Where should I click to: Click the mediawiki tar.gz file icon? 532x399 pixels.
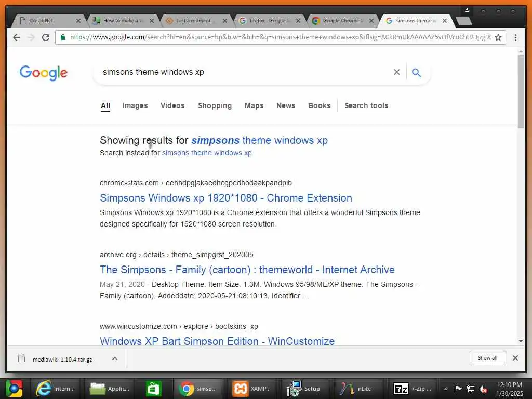pyautogui.click(x=21, y=358)
